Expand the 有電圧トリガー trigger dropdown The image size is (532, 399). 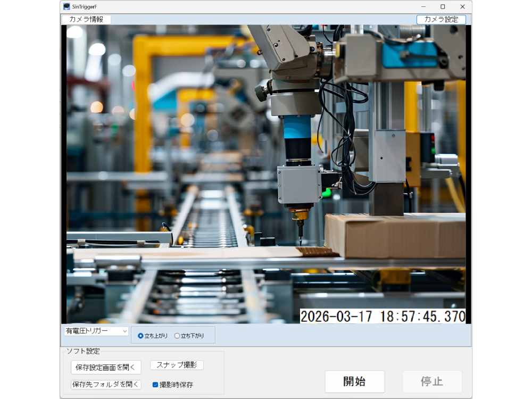(x=96, y=331)
